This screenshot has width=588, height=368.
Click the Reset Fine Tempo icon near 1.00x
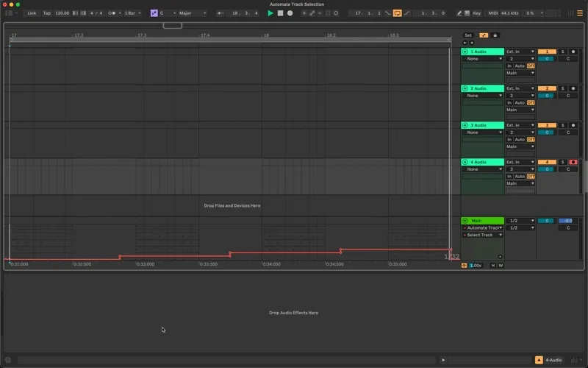[x=464, y=266]
